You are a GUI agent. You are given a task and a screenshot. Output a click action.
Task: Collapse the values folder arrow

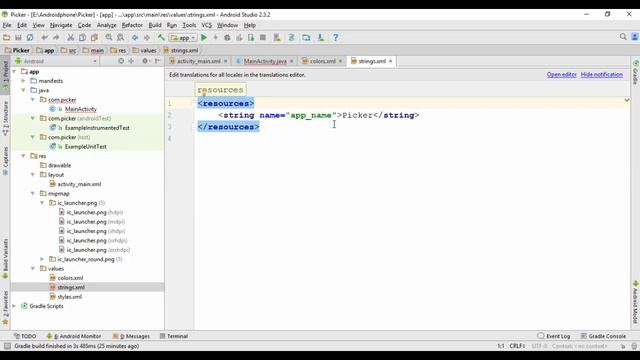tap(33, 269)
